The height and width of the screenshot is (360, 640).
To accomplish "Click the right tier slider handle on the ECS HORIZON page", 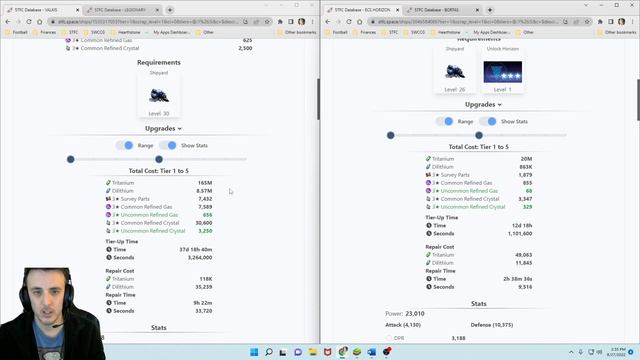I will [479, 135].
